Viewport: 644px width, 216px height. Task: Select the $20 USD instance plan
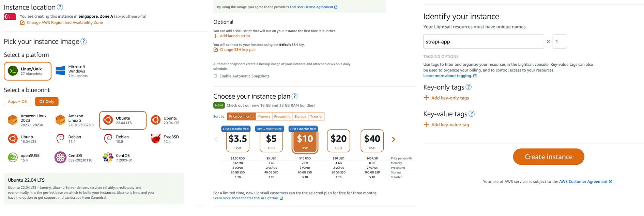pyautogui.click(x=338, y=141)
